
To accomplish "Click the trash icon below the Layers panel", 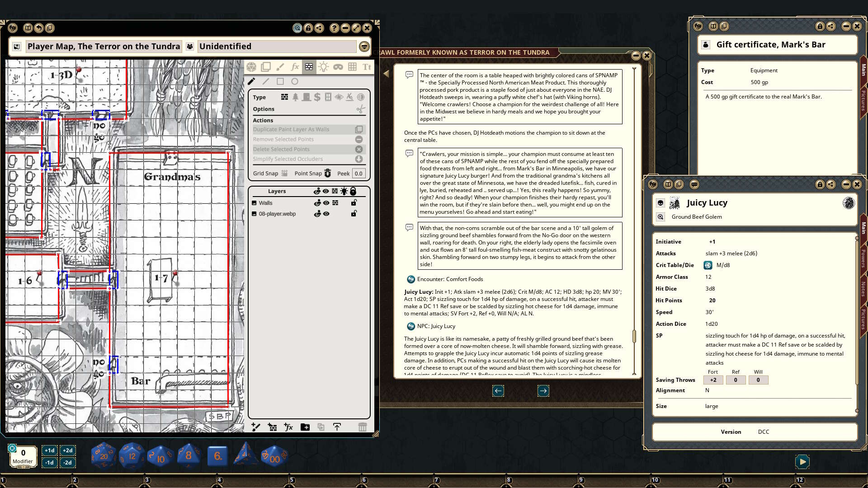I will coord(363,427).
